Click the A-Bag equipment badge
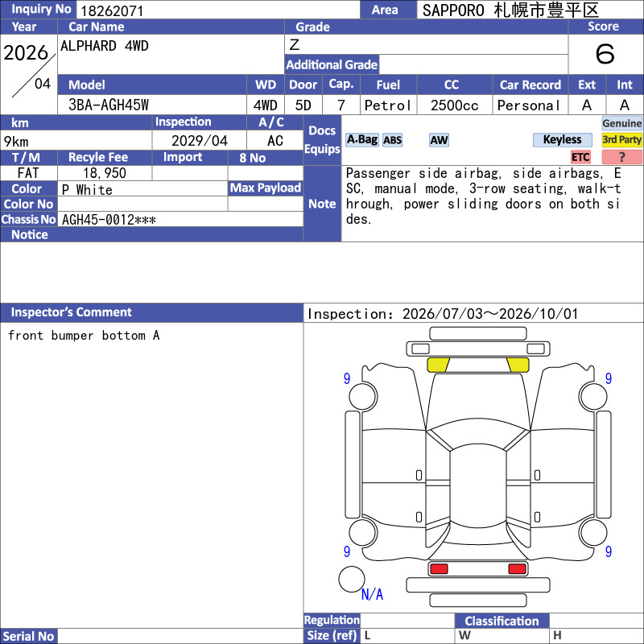Viewport: 644px width, 644px height. click(x=361, y=140)
